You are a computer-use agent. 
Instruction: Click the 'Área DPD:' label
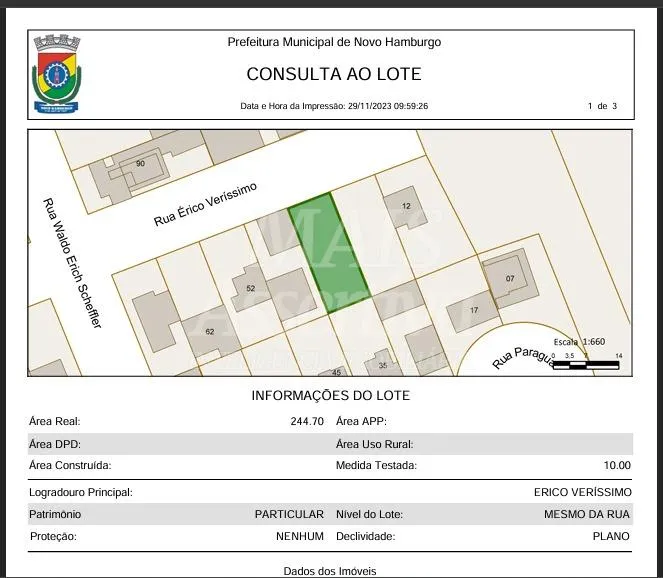[x=55, y=444]
